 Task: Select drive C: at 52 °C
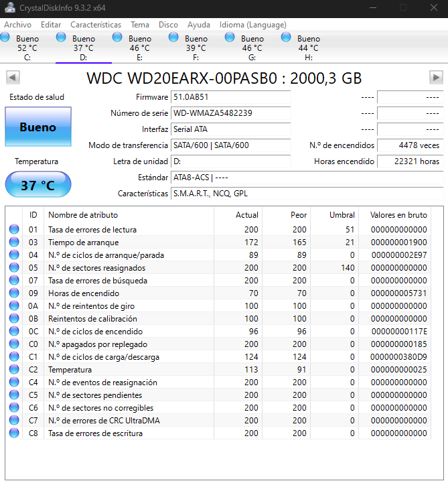point(27,47)
